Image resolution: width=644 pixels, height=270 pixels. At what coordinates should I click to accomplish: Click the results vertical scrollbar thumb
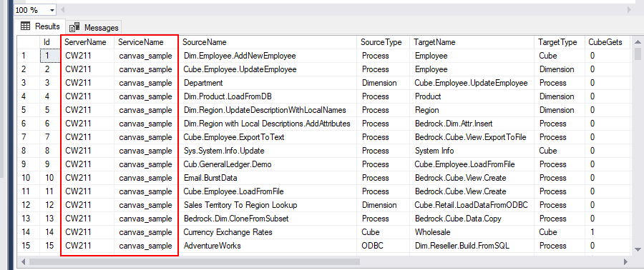click(637, 54)
